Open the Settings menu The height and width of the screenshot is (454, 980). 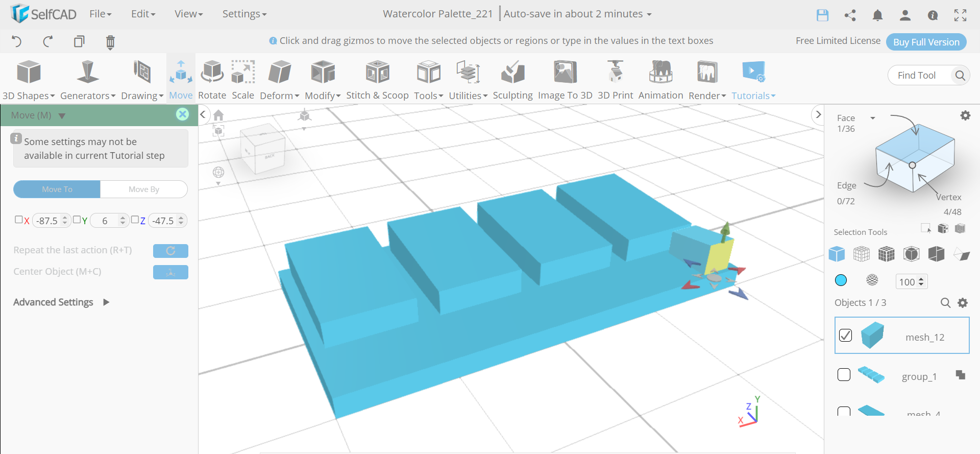[x=244, y=14]
